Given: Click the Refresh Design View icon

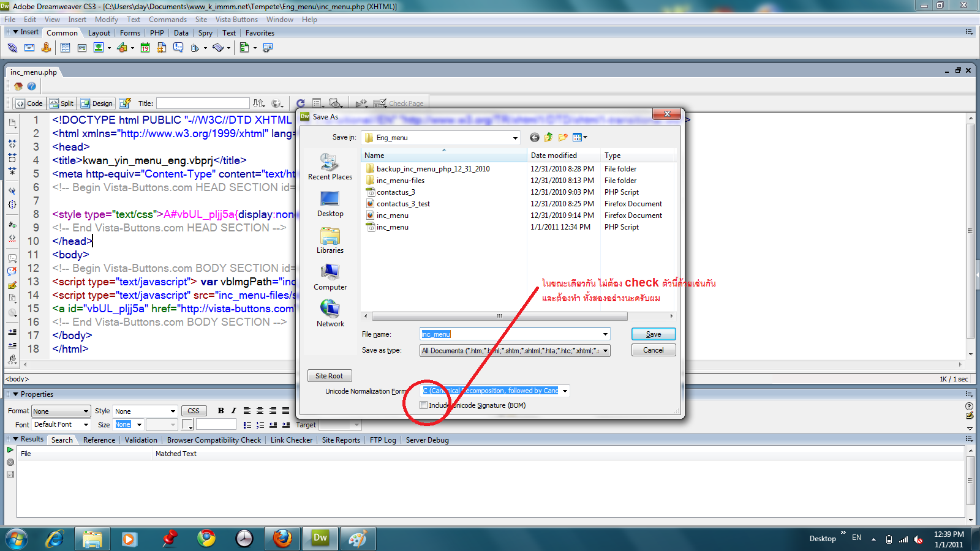Looking at the screenshot, I should (x=300, y=103).
